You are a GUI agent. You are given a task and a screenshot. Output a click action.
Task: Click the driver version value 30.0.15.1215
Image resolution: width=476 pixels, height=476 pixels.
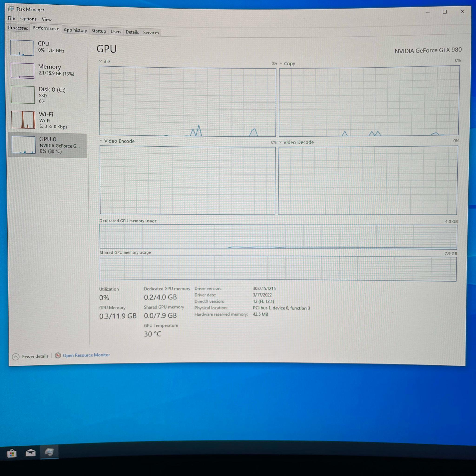[x=264, y=288]
